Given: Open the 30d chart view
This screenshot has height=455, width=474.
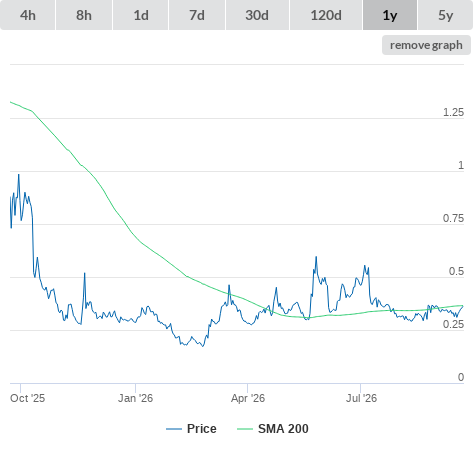Looking at the screenshot, I should point(257,15).
